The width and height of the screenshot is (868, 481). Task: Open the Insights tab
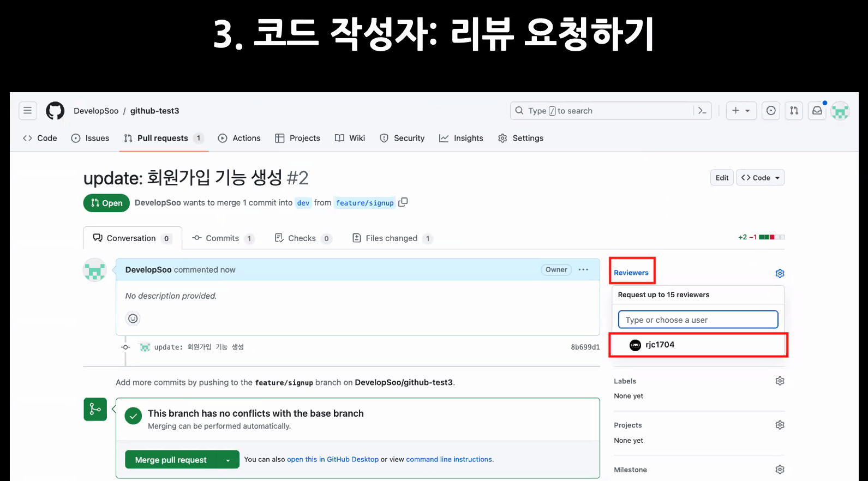(x=461, y=138)
